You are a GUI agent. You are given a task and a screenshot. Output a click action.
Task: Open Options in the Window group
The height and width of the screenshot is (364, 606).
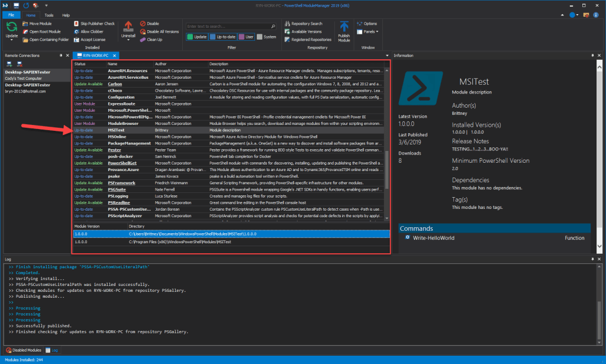(x=367, y=24)
